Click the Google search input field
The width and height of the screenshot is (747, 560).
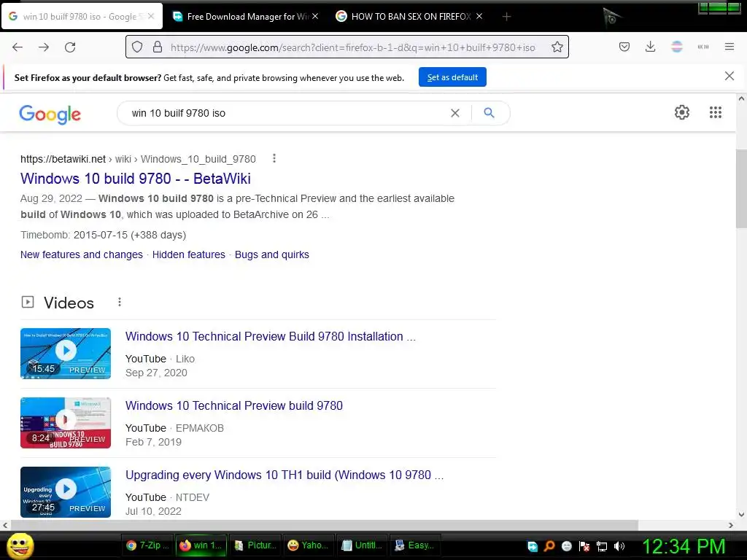(x=286, y=113)
